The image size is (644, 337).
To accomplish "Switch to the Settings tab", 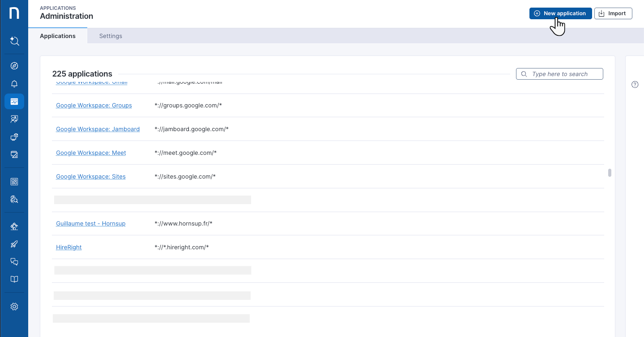I will click(110, 36).
